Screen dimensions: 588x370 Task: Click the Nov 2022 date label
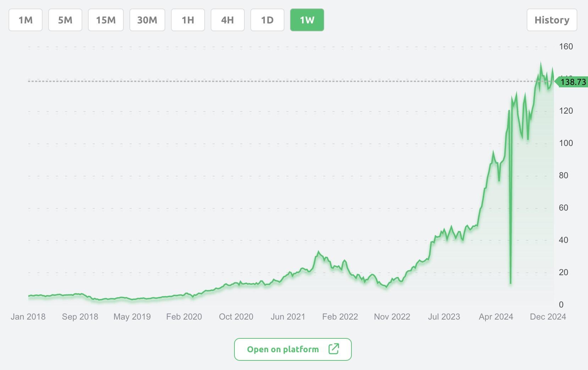point(392,317)
